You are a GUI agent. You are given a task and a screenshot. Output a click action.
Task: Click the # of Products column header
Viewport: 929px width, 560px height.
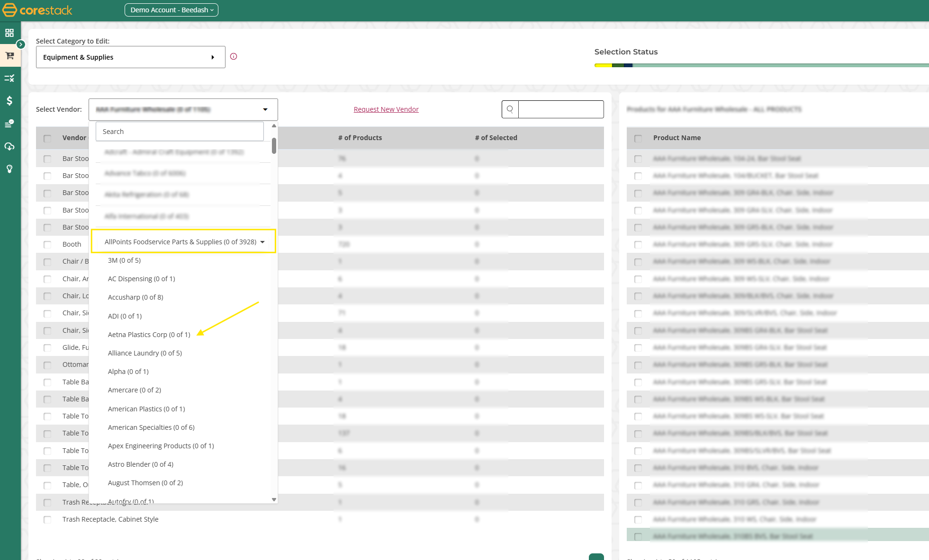360,138
